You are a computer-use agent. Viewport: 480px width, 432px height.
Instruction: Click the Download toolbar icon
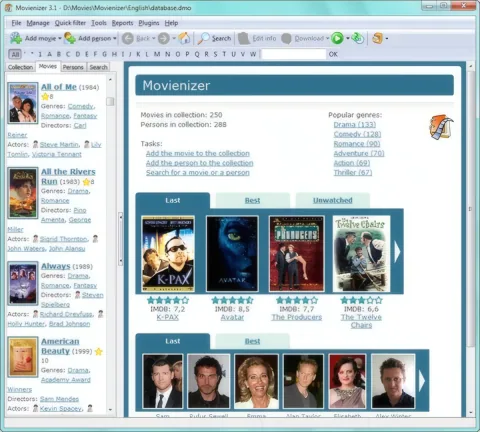tap(286, 38)
